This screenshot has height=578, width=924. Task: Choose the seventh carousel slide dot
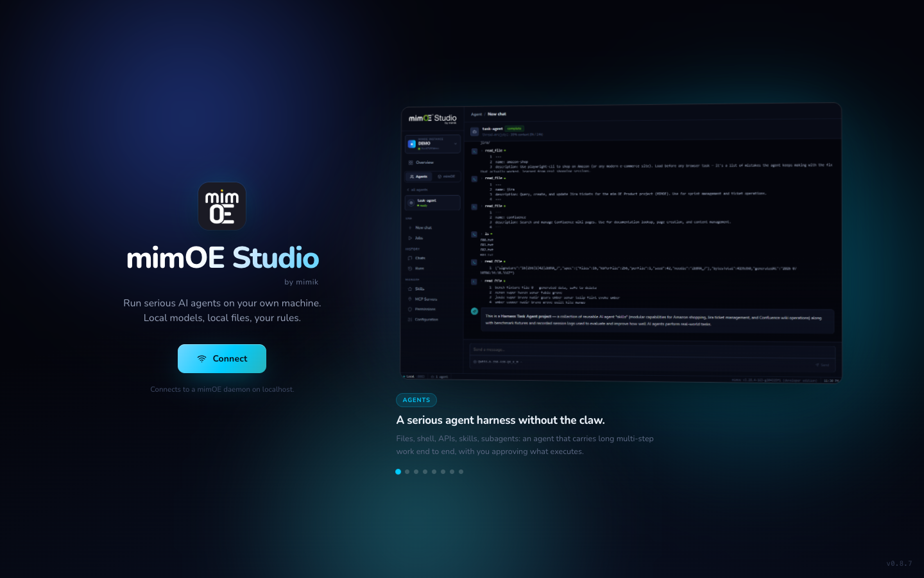(452, 471)
